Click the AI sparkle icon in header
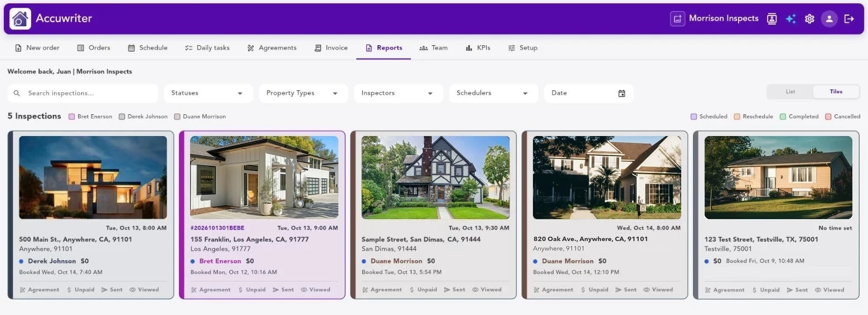 click(x=791, y=19)
